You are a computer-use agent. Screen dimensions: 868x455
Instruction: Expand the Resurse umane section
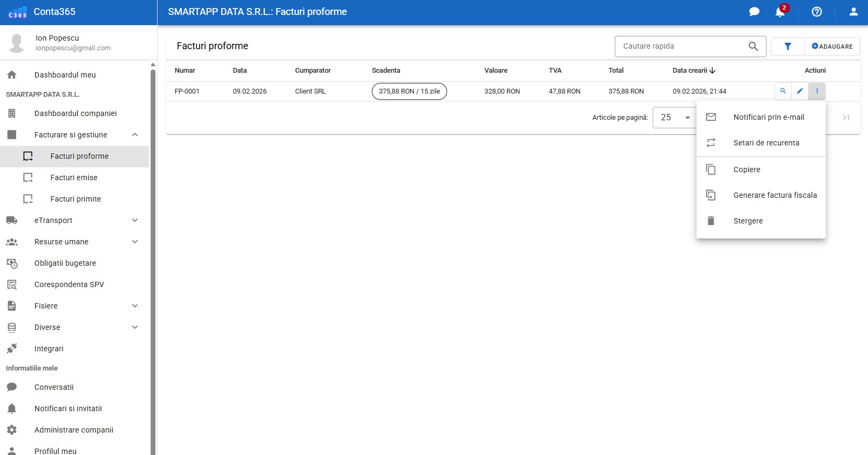[135, 242]
